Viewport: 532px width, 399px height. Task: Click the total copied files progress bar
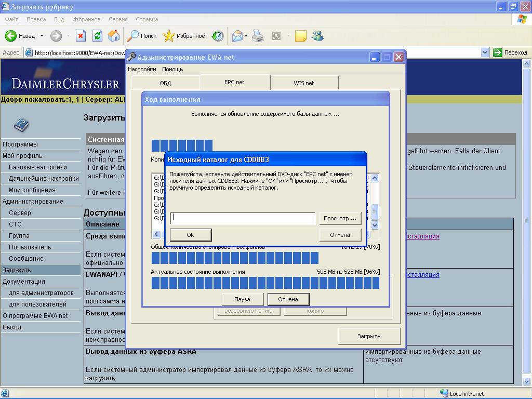point(265,258)
